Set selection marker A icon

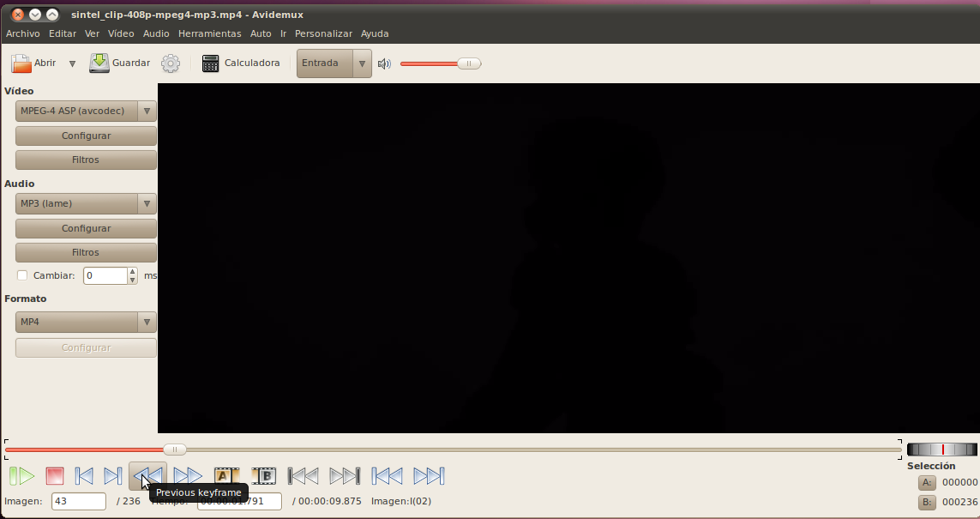226,476
